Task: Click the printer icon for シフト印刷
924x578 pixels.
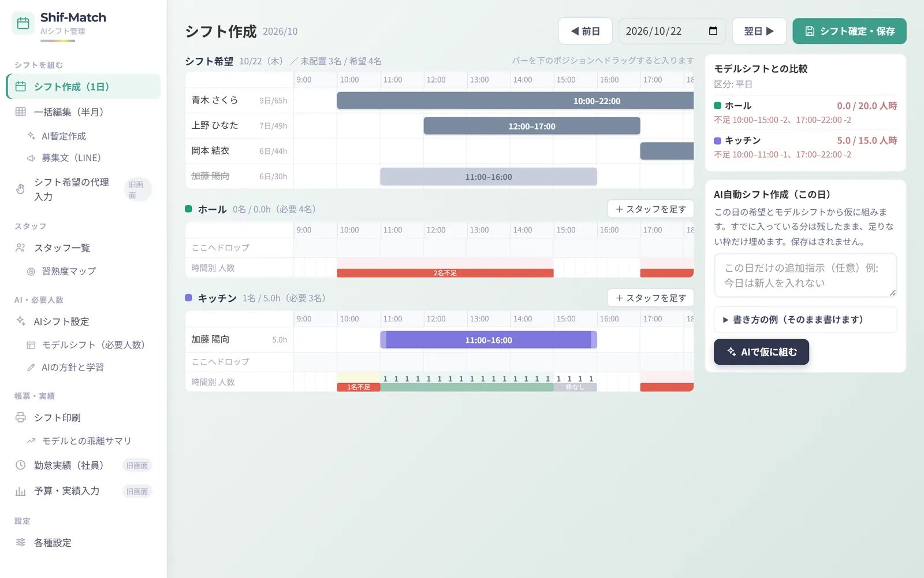Action: [21, 417]
